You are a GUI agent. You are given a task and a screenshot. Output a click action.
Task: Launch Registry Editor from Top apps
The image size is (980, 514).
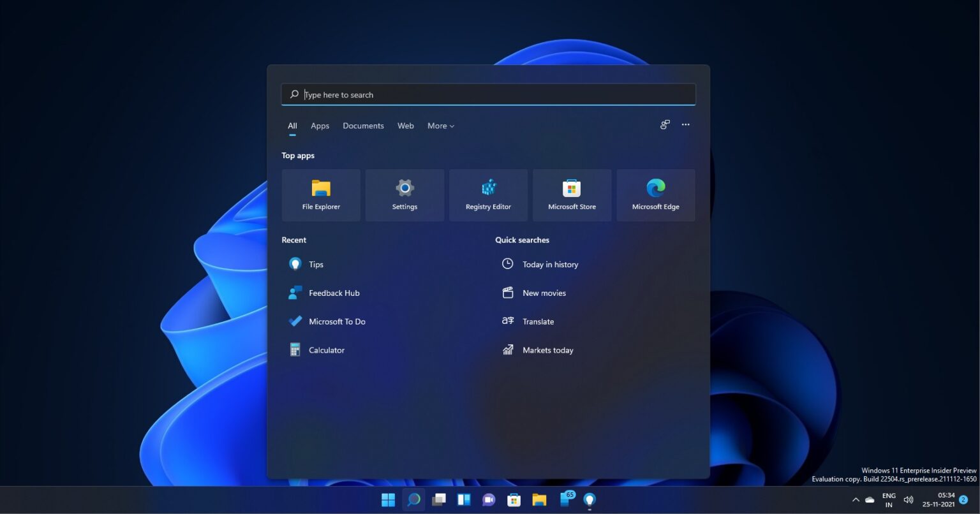tap(488, 195)
